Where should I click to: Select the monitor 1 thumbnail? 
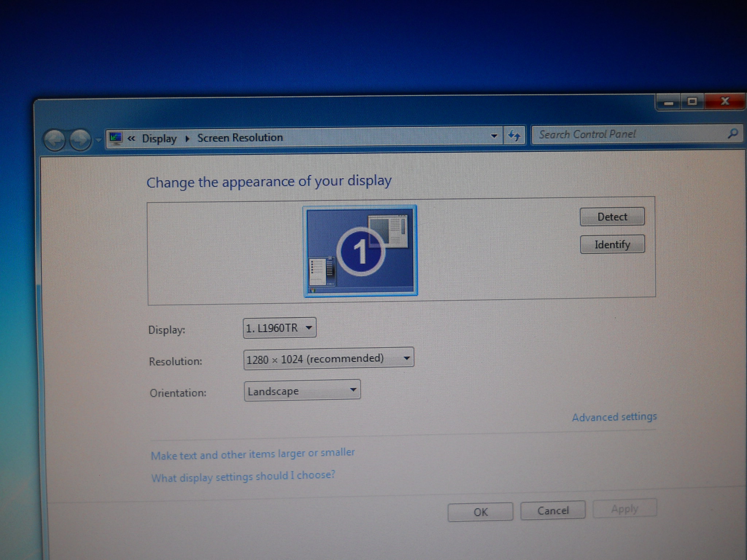[360, 251]
